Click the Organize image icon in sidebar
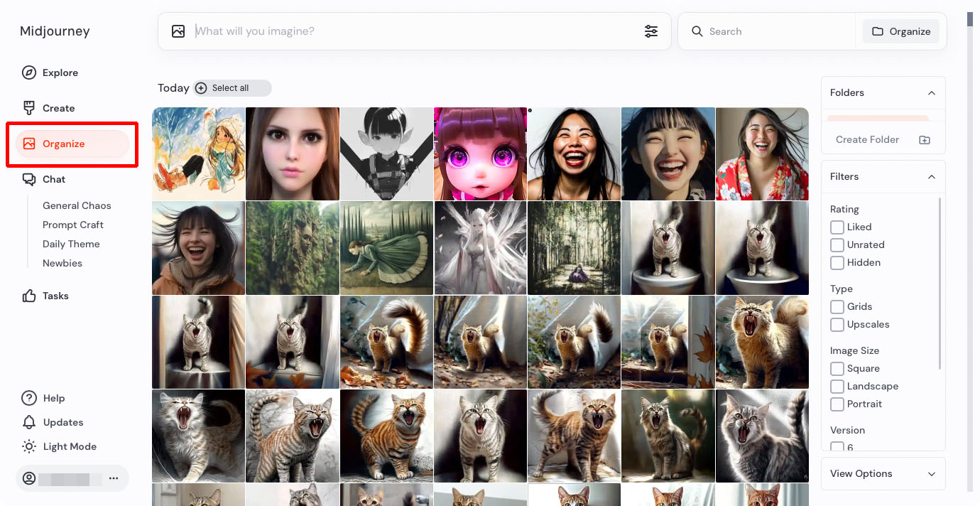980x506 pixels. [29, 144]
